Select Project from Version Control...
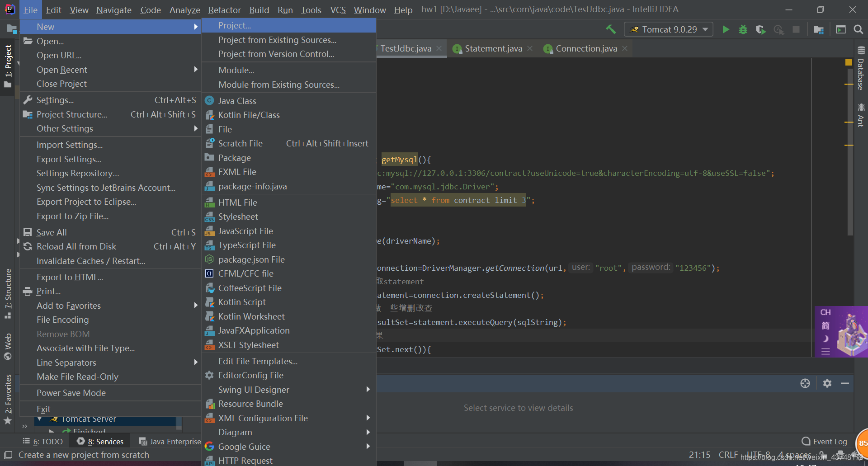 click(288, 54)
